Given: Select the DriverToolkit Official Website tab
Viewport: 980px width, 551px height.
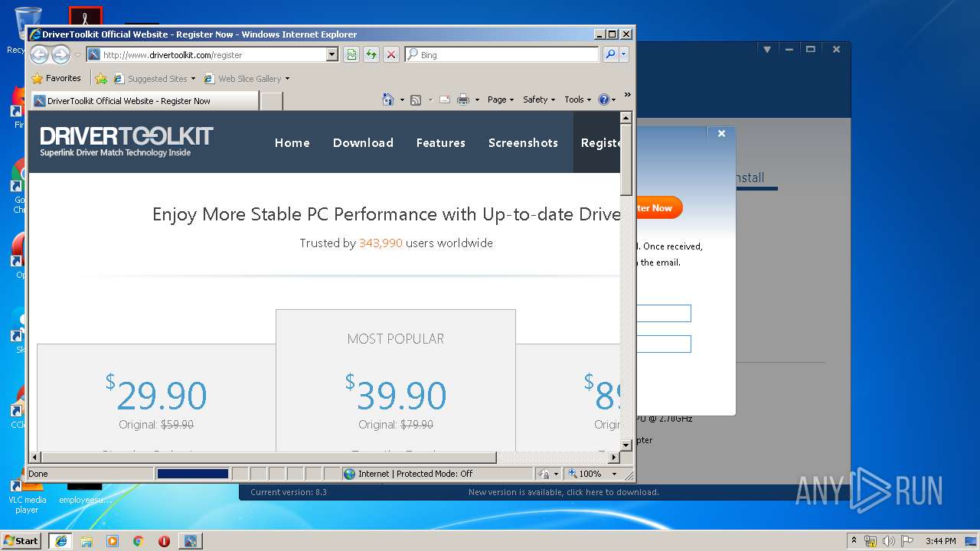Looking at the screenshot, I should click(x=145, y=100).
